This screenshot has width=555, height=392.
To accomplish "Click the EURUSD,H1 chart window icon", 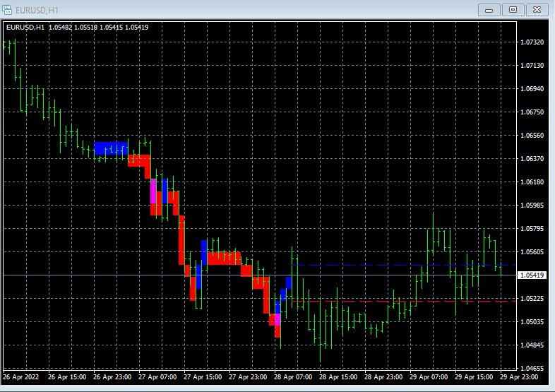I will (7, 10).
